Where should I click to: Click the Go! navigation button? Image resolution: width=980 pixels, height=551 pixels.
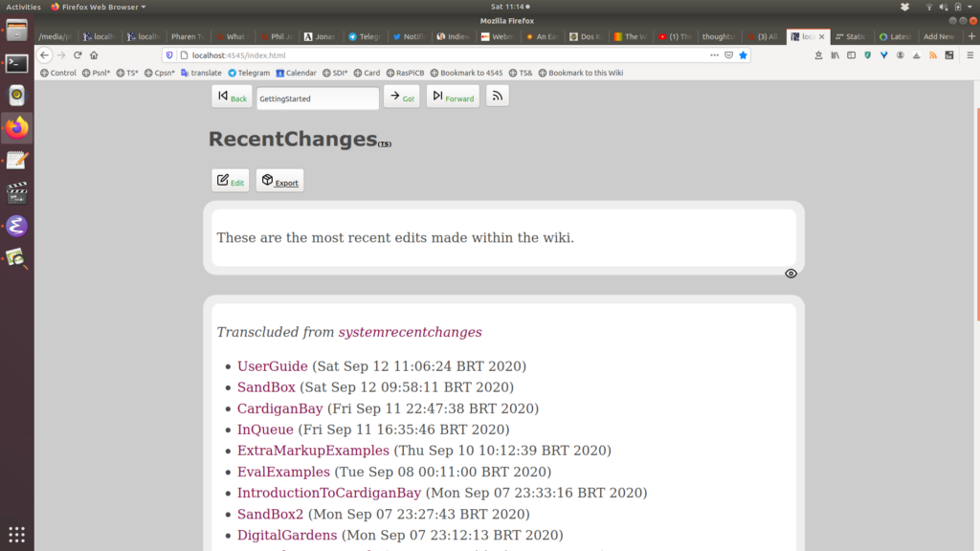tap(401, 97)
